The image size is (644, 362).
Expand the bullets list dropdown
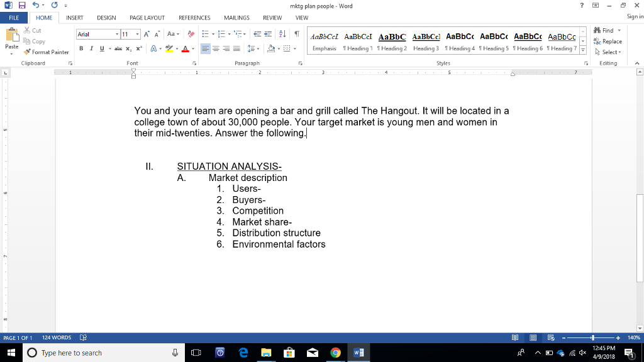tap(212, 33)
